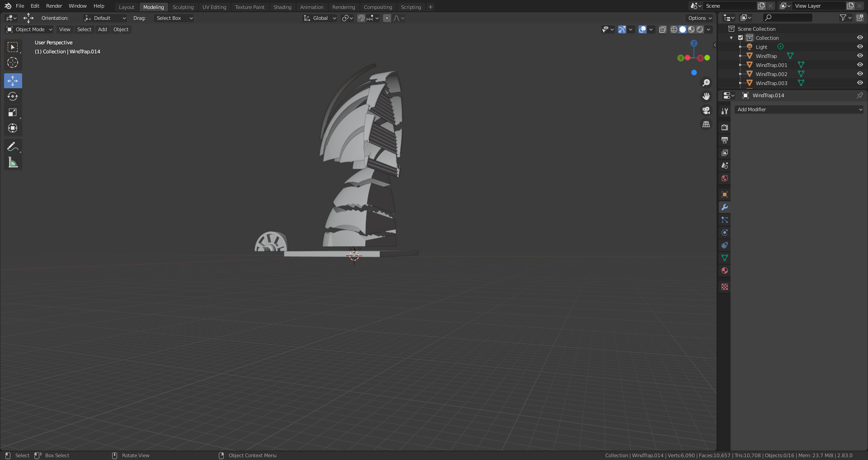Image resolution: width=868 pixels, height=460 pixels.
Task: Click the Options button in header
Action: [x=700, y=18]
